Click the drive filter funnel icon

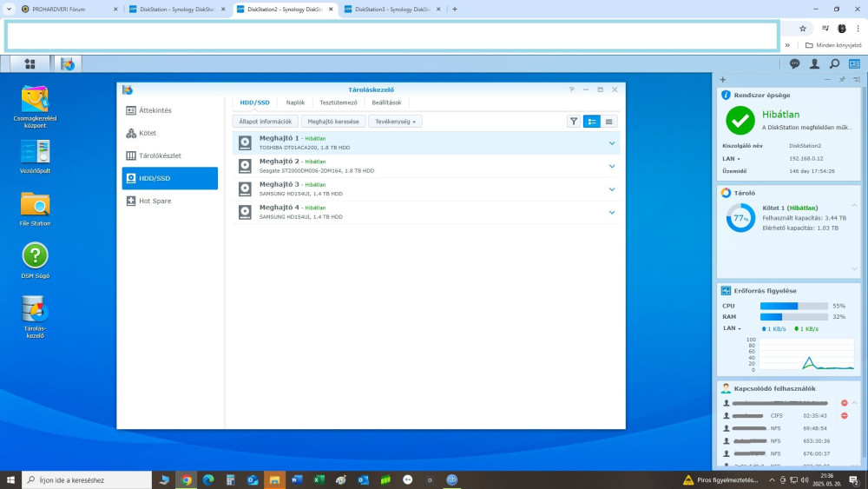(574, 122)
